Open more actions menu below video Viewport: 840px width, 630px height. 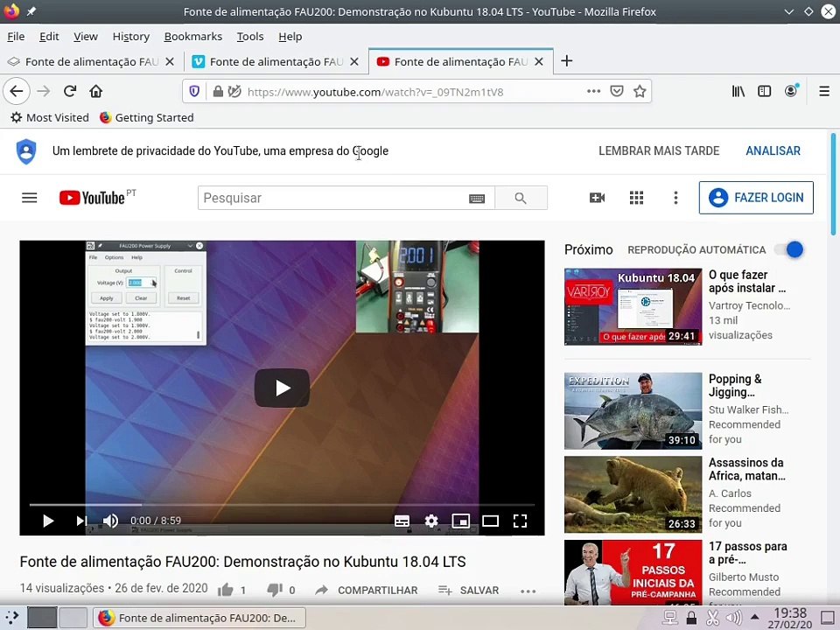coord(528,591)
